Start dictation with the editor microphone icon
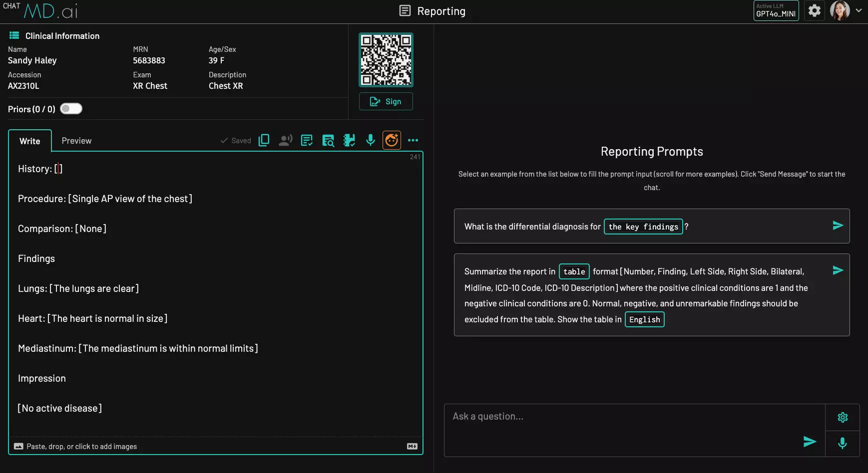Viewport: 868px width, 473px height. pos(370,140)
